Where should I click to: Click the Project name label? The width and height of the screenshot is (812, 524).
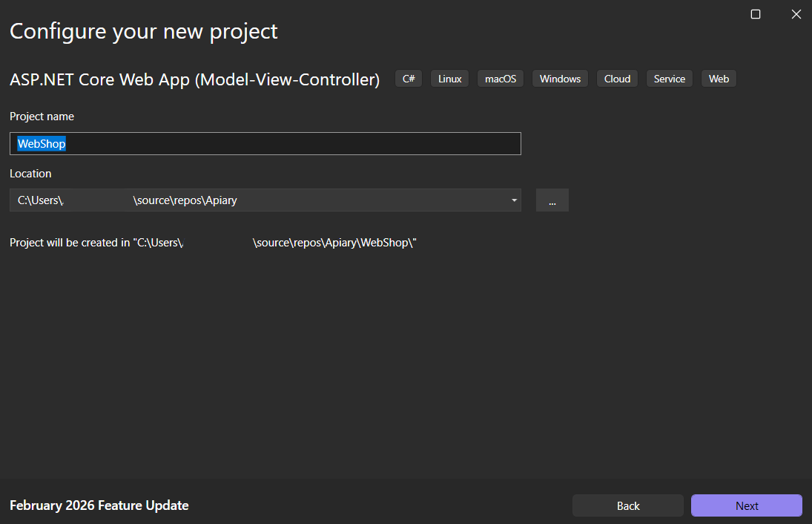pos(42,117)
